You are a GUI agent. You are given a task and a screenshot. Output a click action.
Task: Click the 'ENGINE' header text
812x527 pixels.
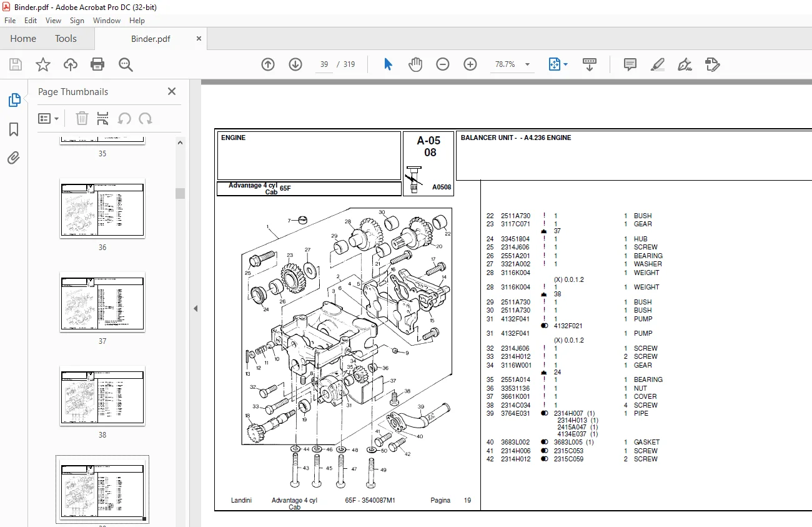point(233,138)
